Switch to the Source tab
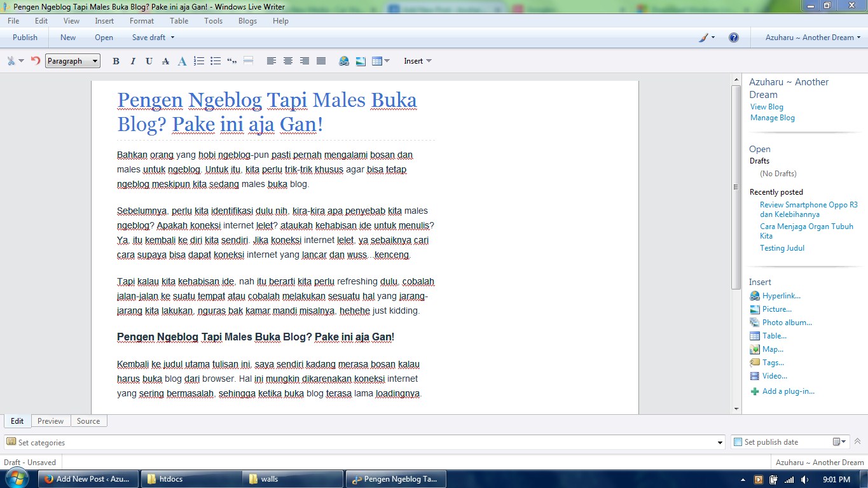 [88, 421]
